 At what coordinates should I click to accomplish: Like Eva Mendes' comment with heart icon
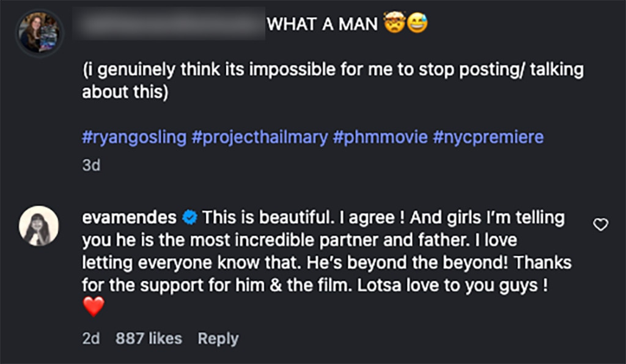[x=601, y=225]
